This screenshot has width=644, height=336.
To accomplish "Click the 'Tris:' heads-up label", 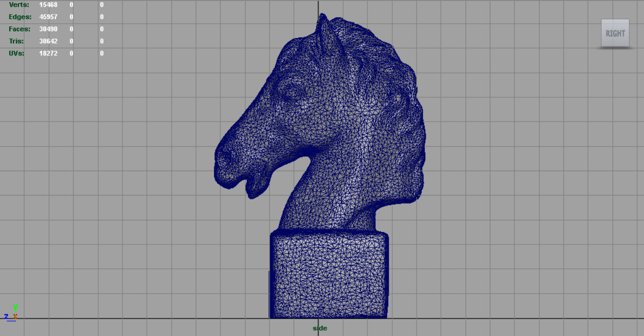I will coord(16,41).
